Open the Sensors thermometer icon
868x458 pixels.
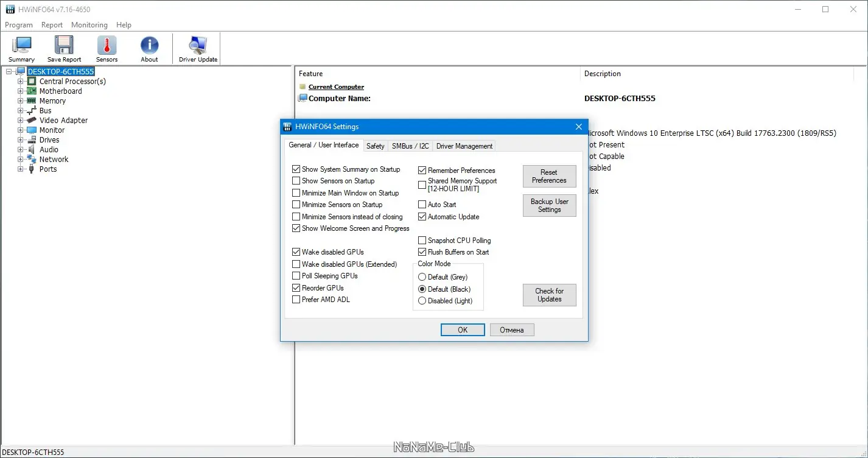pyautogui.click(x=107, y=45)
